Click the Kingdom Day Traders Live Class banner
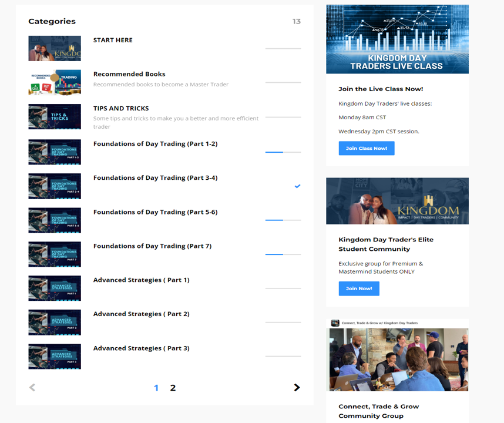Screen dimensions: 504x423 (397, 39)
